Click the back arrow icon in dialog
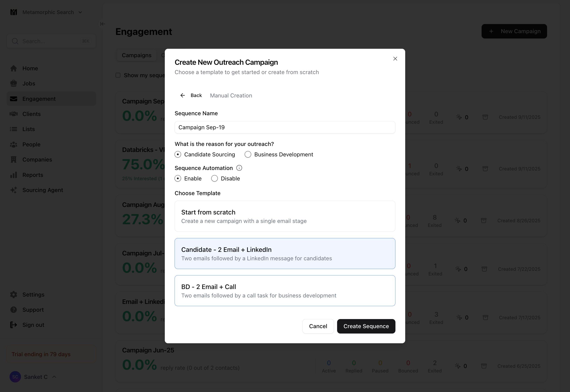 182,95
